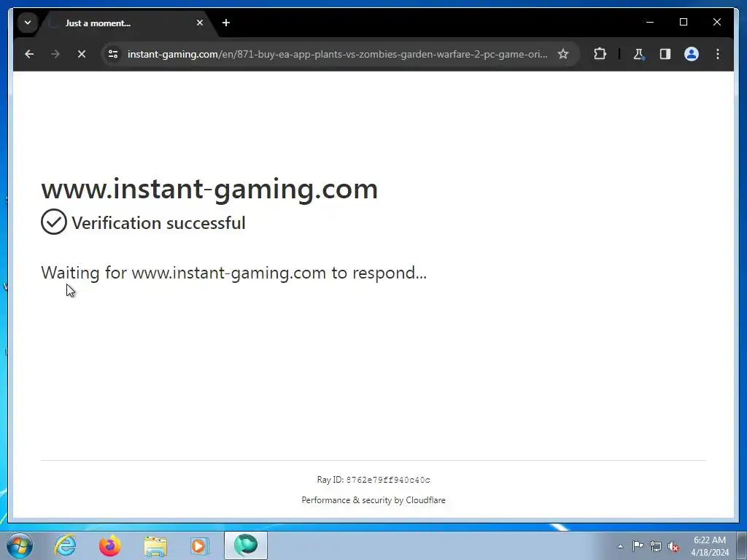
Task: Open the muted volume tray icon
Action: pyautogui.click(x=673, y=546)
